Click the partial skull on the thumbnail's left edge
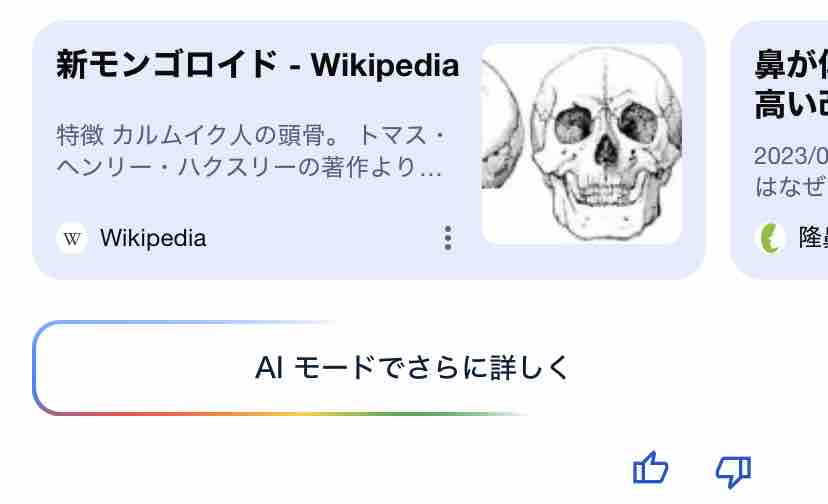 [x=499, y=126]
